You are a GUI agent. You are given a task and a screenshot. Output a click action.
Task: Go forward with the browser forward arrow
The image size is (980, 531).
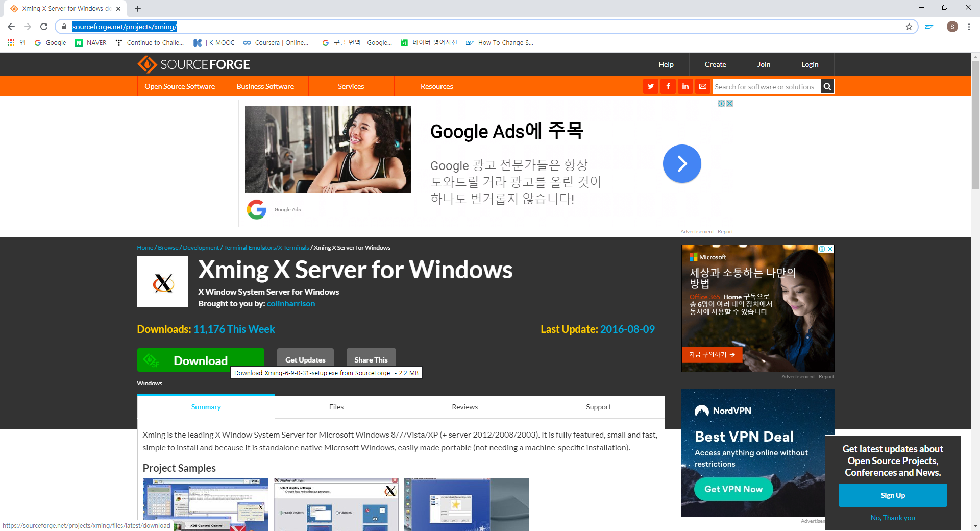[28, 27]
